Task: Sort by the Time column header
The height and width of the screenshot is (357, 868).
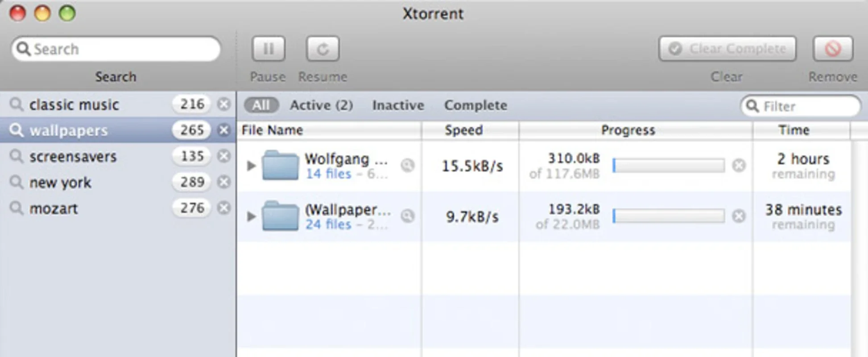Action: 802,130
